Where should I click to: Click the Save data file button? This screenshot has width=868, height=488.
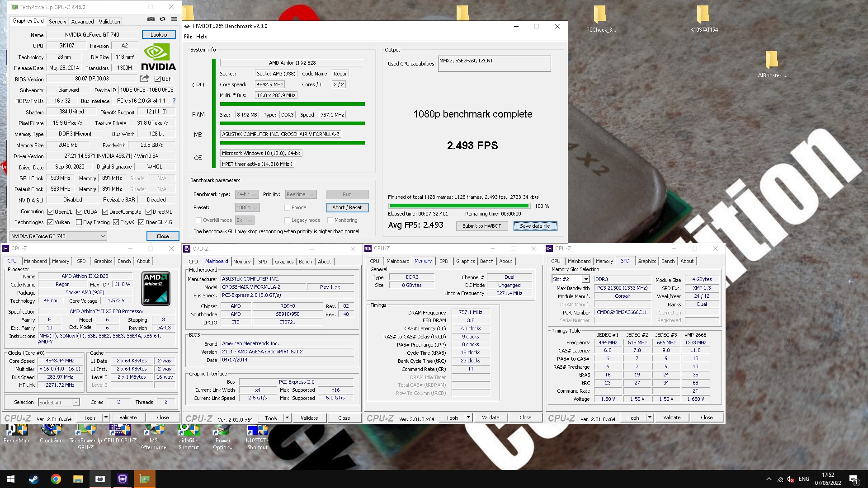pyautogui.click(x=535, y=226)
